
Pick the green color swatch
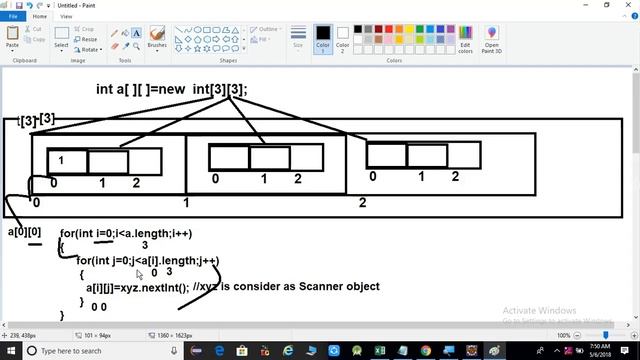420,29
